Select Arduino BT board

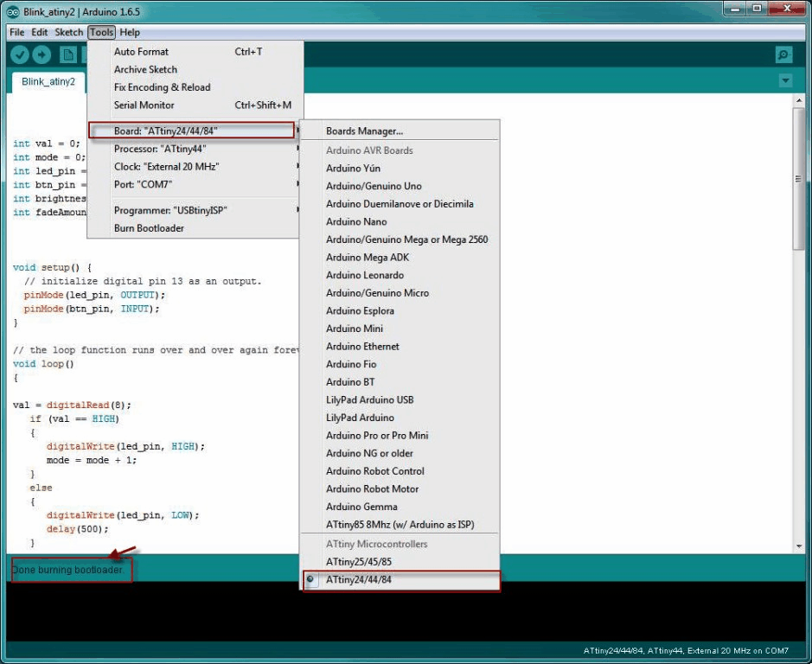tap(400, 382)
